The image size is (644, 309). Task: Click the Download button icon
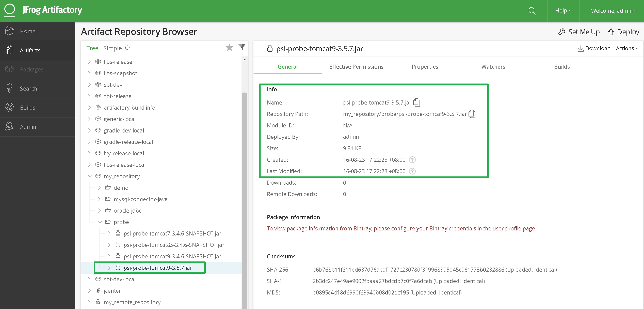581,48
